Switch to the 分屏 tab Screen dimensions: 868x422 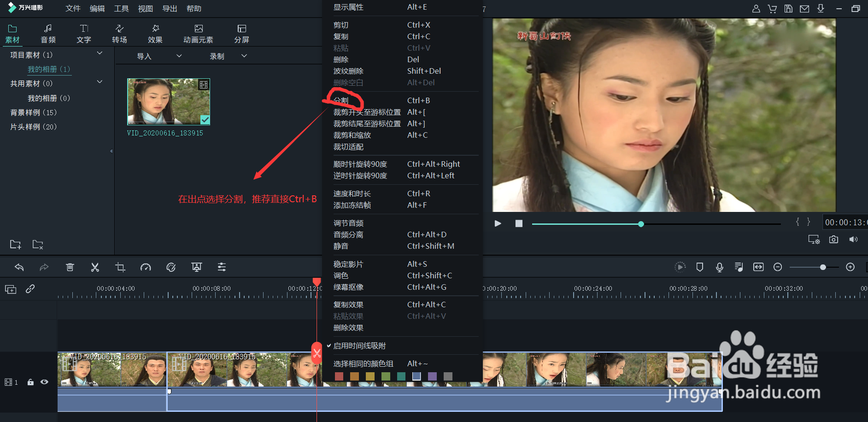[x=241, y=34]
